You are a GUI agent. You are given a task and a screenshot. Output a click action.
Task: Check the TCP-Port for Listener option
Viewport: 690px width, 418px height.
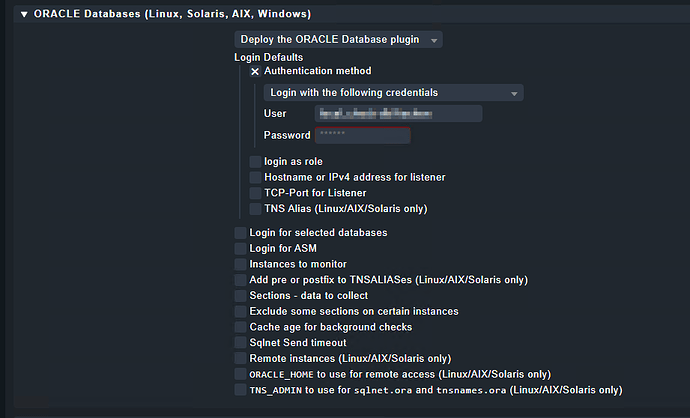(255, 193)
